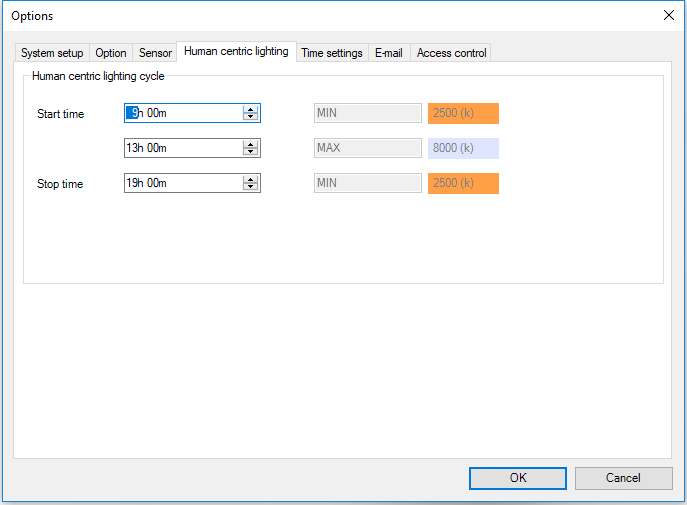
Task: Click the MAX text field
Action: coord(367,148)
